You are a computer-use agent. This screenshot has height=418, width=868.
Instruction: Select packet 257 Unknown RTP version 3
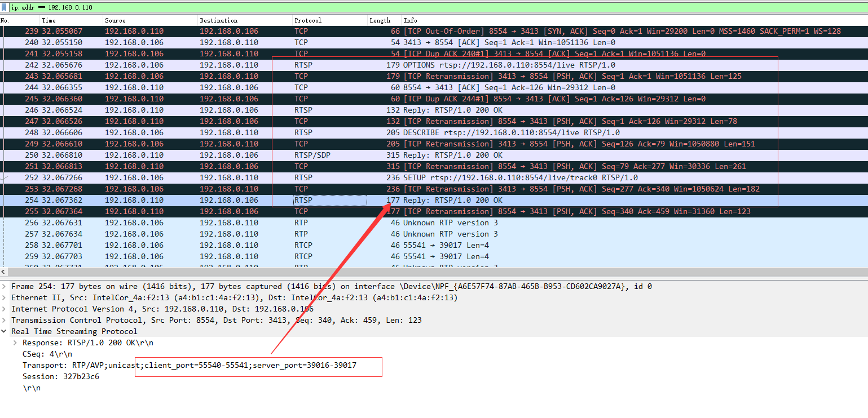coord(434,234)
